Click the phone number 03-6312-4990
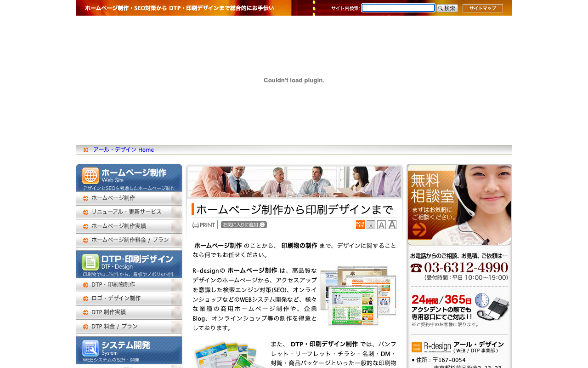Viewport: 588px width, 368px height. point(466,268)
